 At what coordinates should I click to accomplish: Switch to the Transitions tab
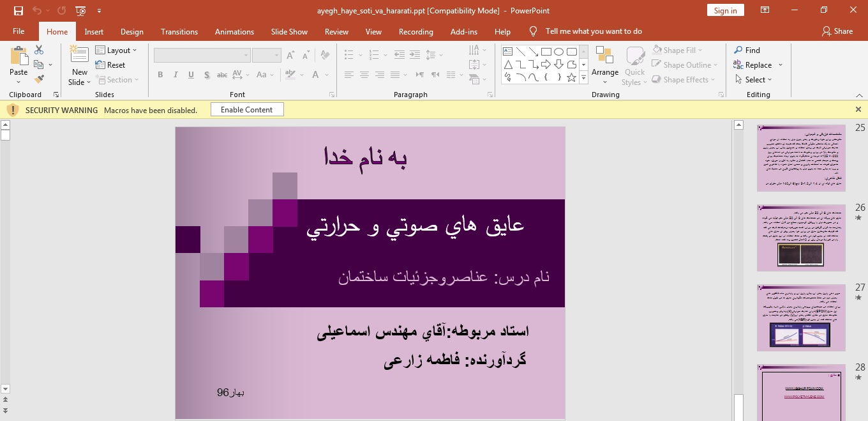pyautogui.click(x=179, y=31)
